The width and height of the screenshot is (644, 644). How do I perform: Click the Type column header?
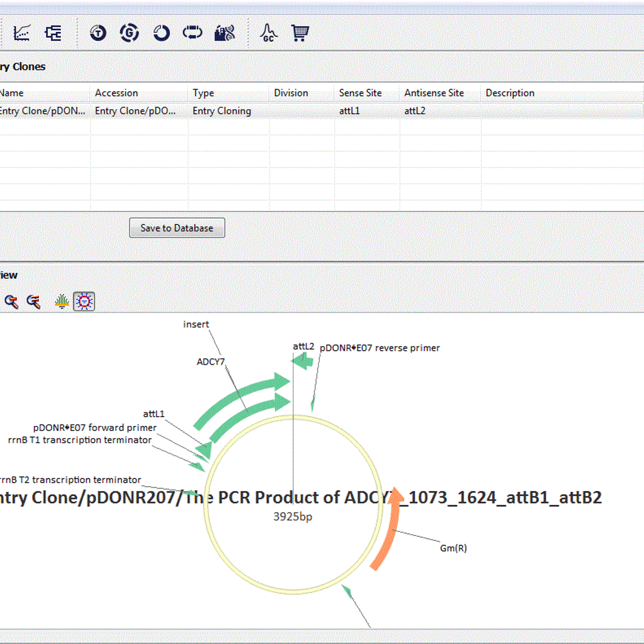click(x=228, y=93)
